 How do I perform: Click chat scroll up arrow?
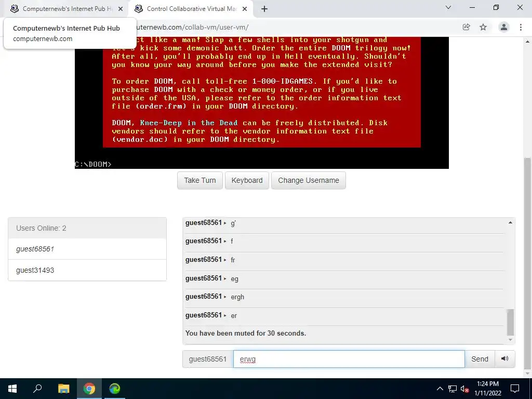click(510, 222)
